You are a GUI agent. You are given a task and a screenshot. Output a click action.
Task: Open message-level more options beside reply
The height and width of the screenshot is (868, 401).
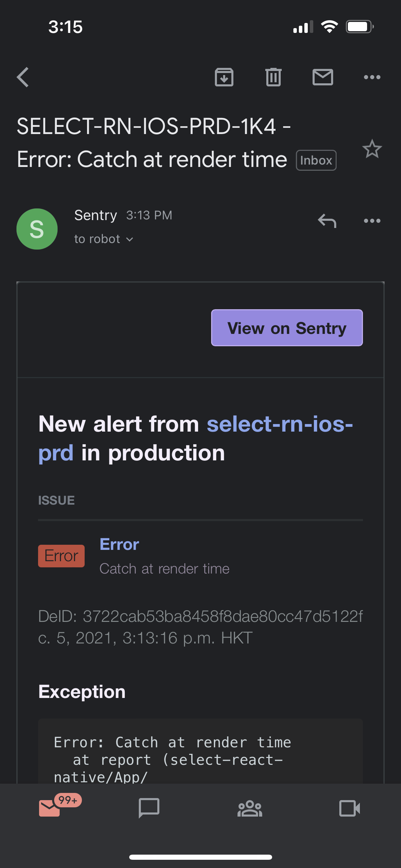pos(372,221)
